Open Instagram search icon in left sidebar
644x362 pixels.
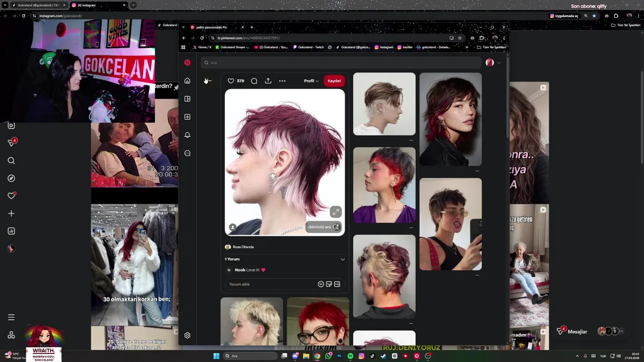coord(11,161)
